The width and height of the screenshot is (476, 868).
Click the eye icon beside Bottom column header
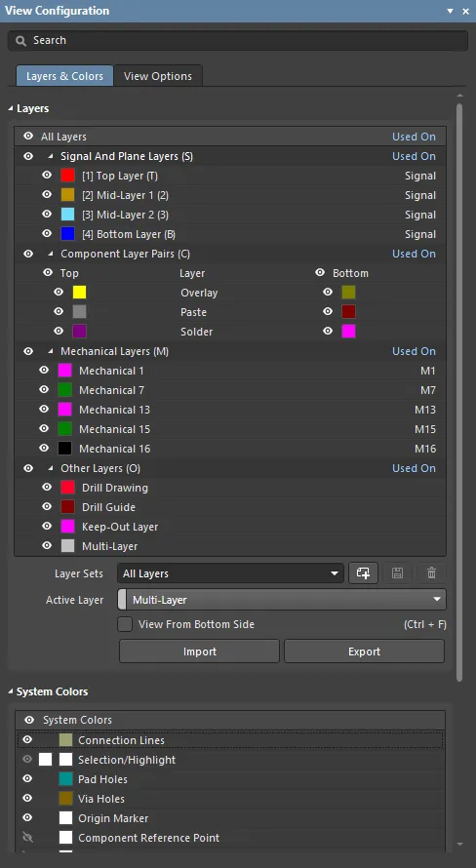[x=320, y=273]
